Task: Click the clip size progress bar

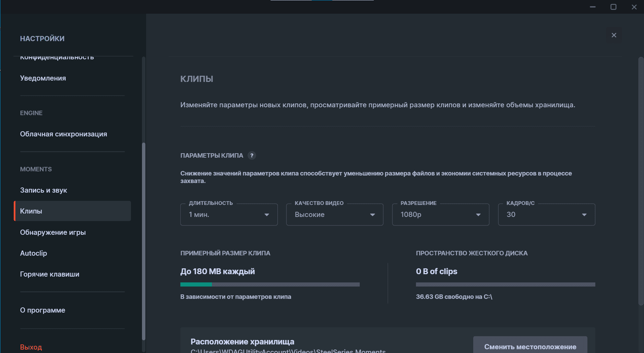Action: (270, 284)
